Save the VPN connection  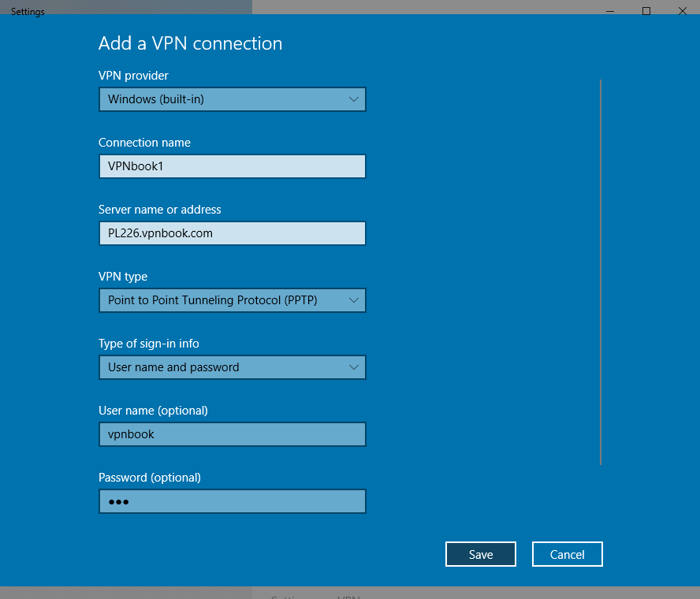click(480, 554)
